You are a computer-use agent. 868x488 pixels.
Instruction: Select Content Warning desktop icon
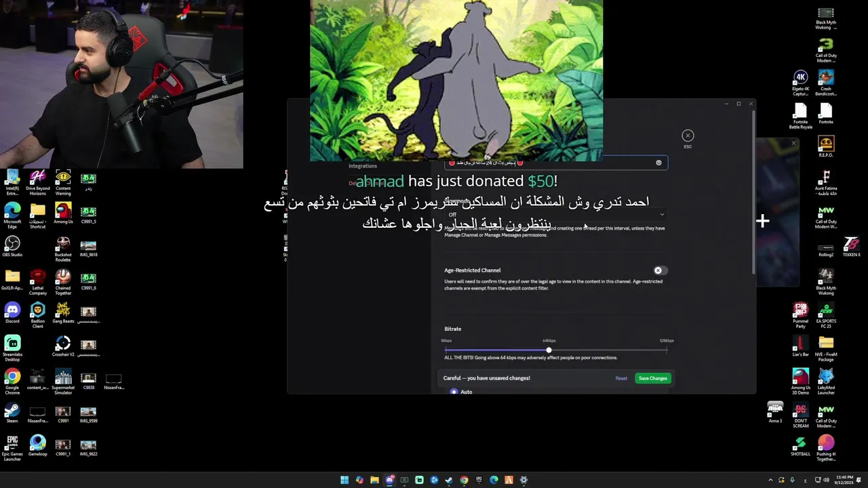[x=63, y=182]
